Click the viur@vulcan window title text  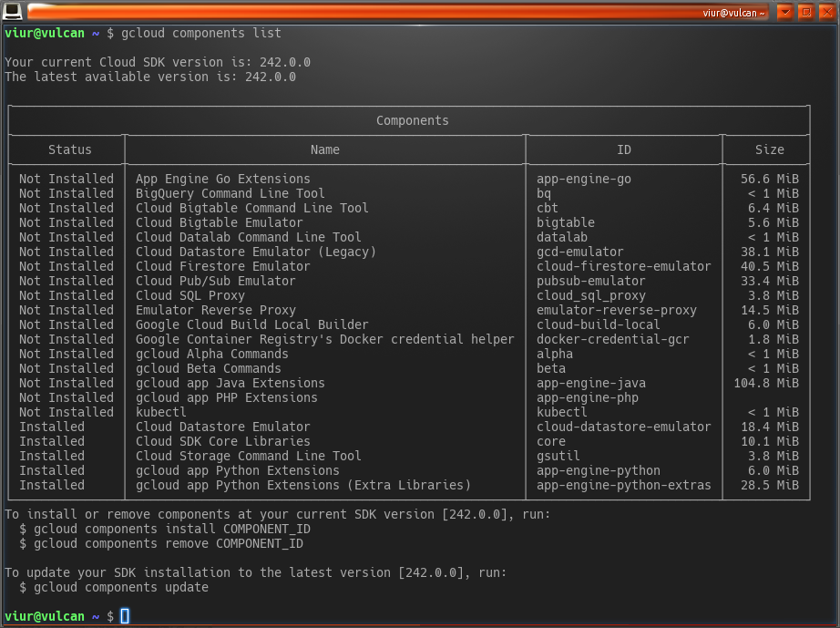click(x=733, y=13)
